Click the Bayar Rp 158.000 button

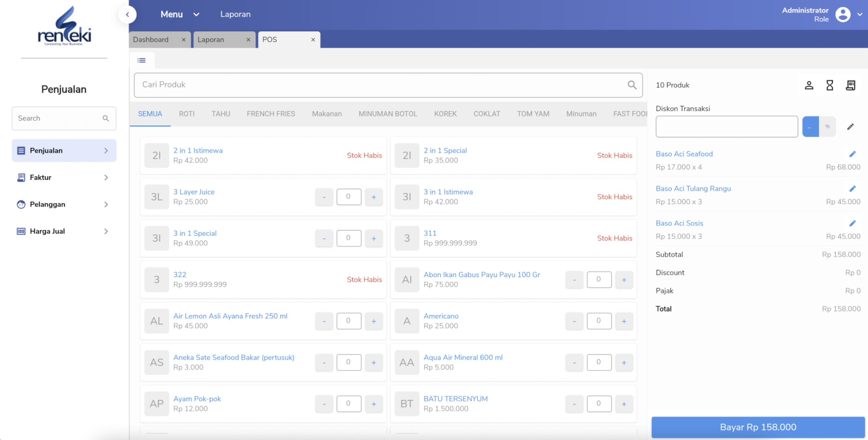click(758, 427)
